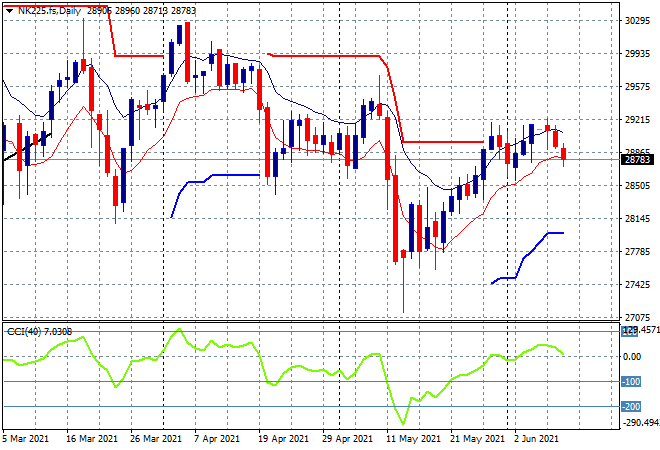Click the 27785 price axis label
Viewport: 660px width, 450px height.
point(637,252)
